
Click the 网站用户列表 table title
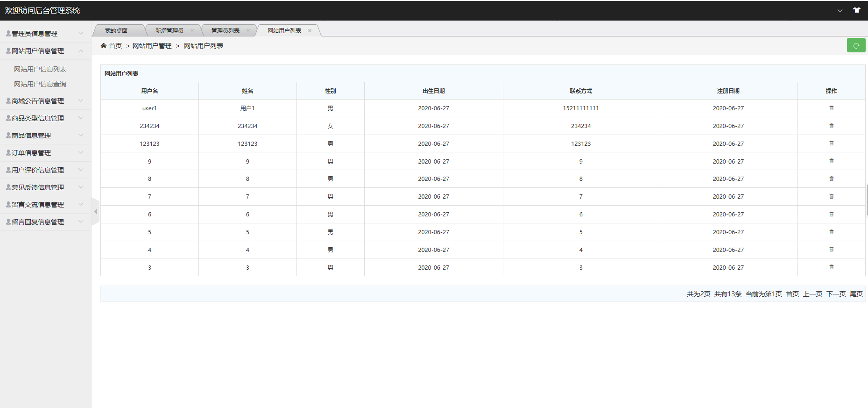click(121, 74)
